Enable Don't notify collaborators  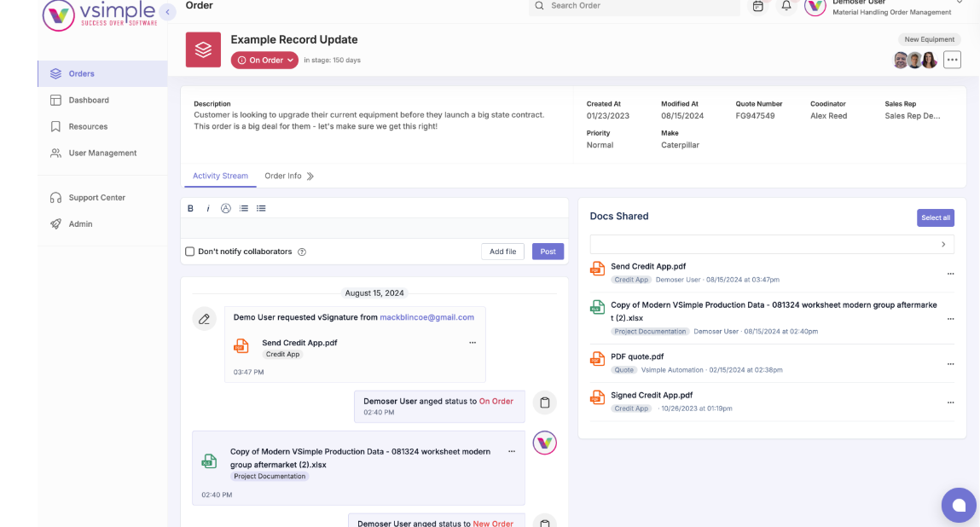click(x=189, y=251)
